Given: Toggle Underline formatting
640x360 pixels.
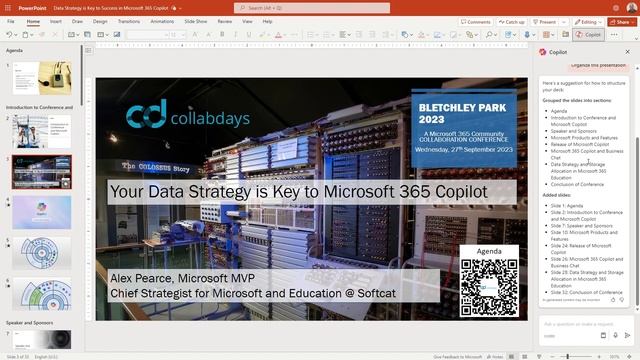Looking at the screenshot, I should 249,35.
